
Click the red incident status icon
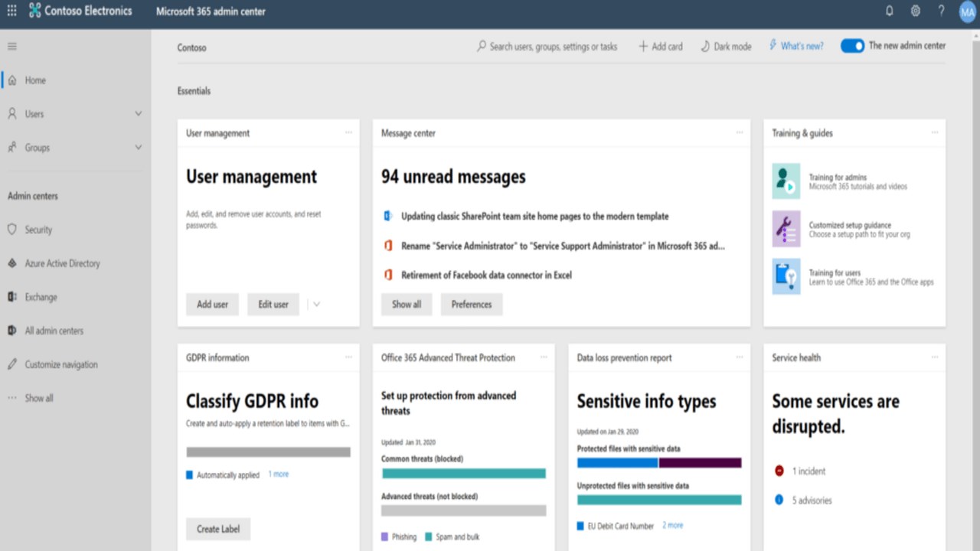[x=779, y=471]
